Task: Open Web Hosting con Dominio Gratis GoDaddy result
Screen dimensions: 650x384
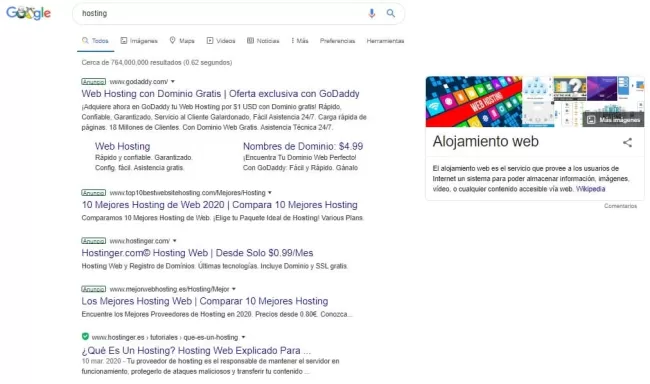Action: tap(221, 94)
